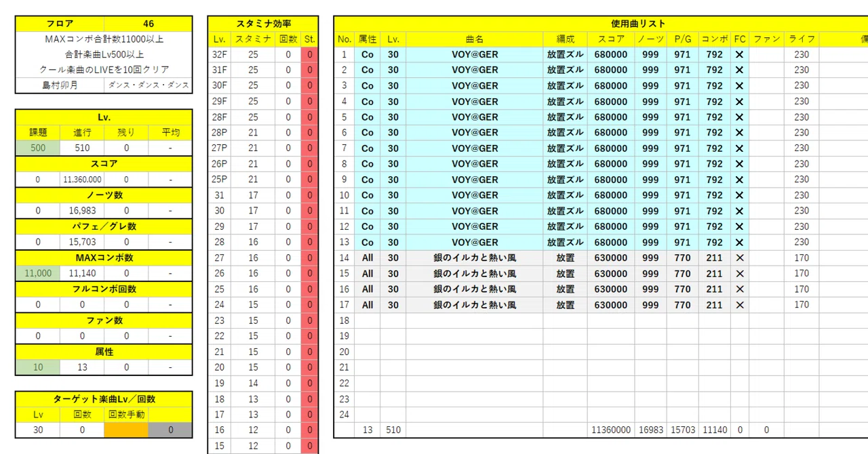868x454 pixels.
Task: Click the 15,703 progress cell
Action: click(82, 242)
